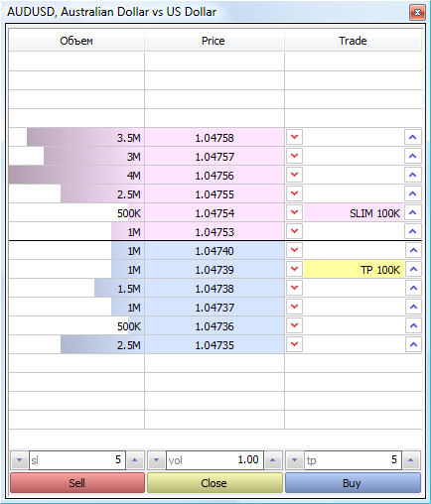Image resolution: width=431 pixels, height=504 pixels.
Task: Click blue up arrow on 1.04757 row
Action: (x=413, y=156)
